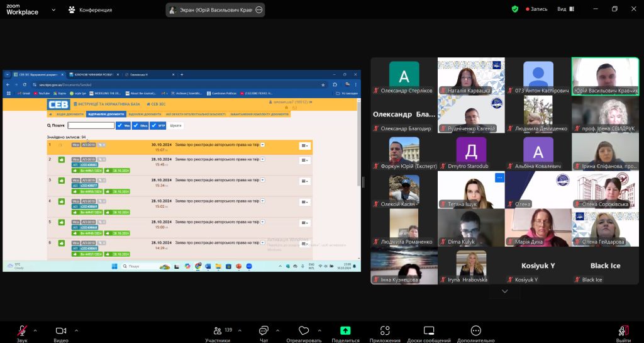This screenshot has width=644, height=343.
Task: Unmute microphone with the Звук icon
Action: click(22, 330)
